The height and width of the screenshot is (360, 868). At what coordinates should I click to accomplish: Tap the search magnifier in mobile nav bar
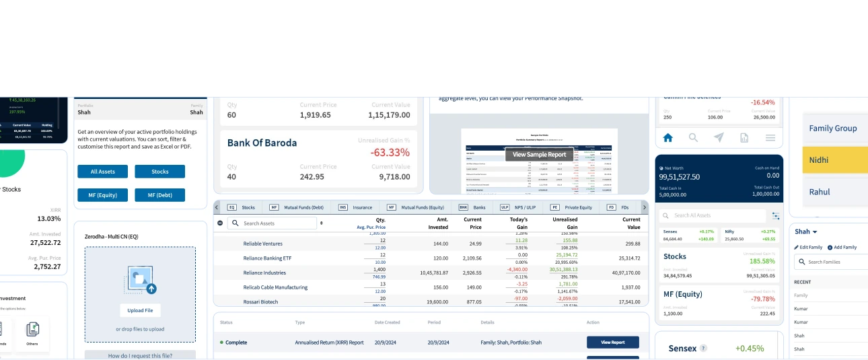pos(693,137)
